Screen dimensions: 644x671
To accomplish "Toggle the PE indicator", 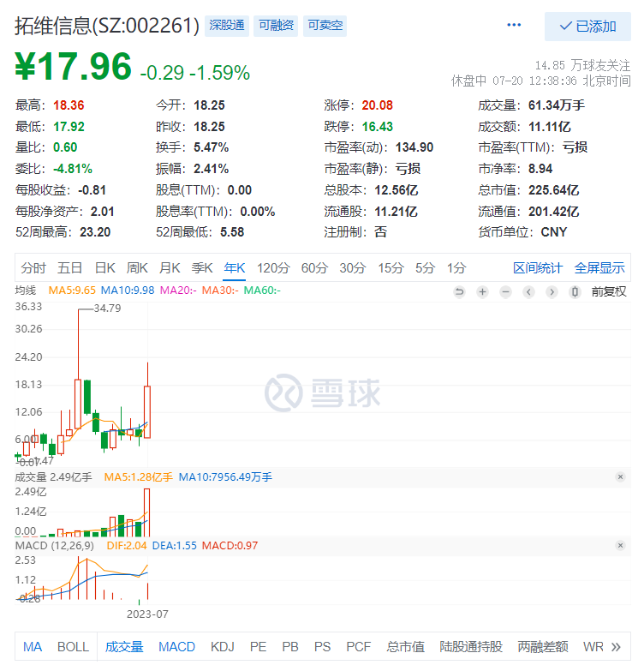I will tap(258, 647).
